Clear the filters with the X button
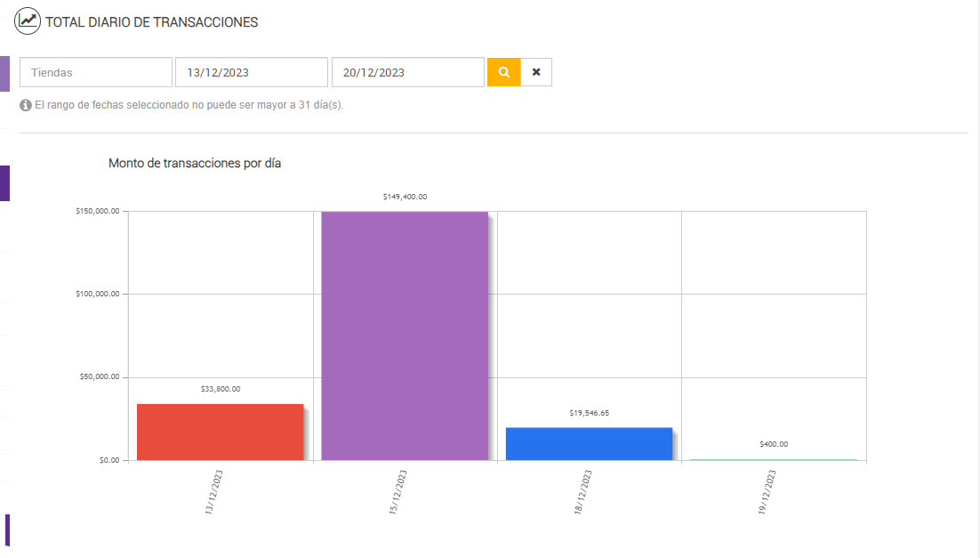Image resolution: width=980 pixels, height=558 pixels. pyautogui.click(x=536, y=72)
